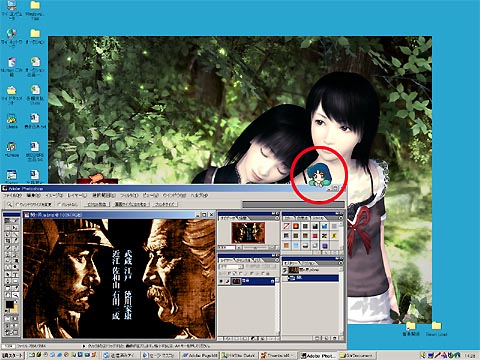The height and width of the screenshot is (360, 480).
Task: Select the Crop tool
Action: (x=7, y=241)
